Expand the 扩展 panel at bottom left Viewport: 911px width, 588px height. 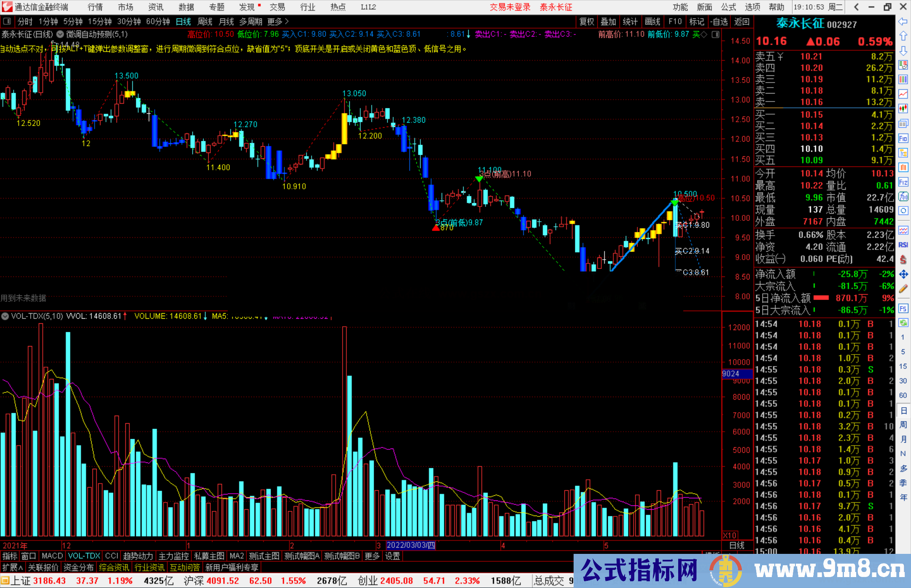[x=13, y=567]
